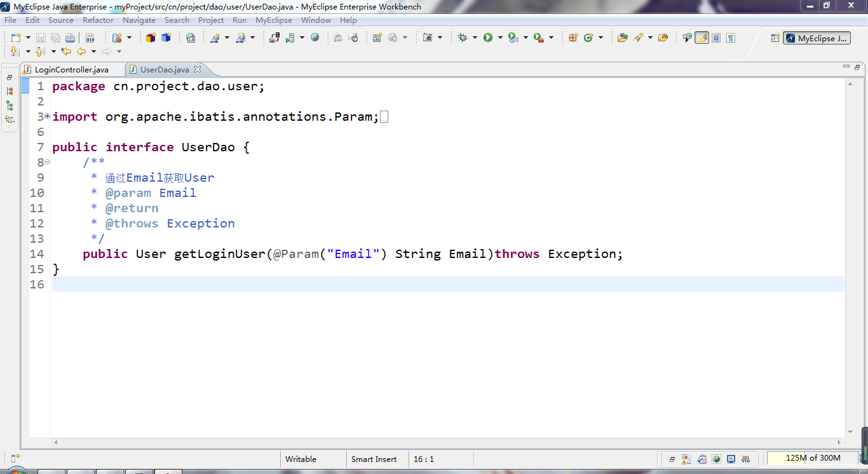Click the Last Edit Location icon

[66, 51]
